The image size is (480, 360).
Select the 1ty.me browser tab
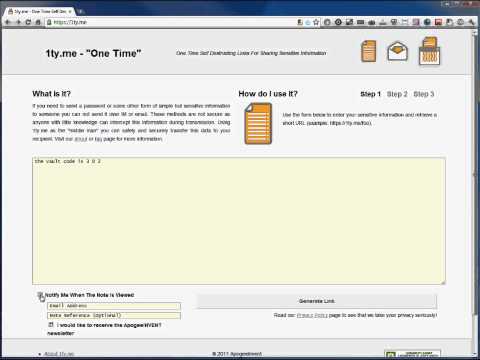pos(39,11)
